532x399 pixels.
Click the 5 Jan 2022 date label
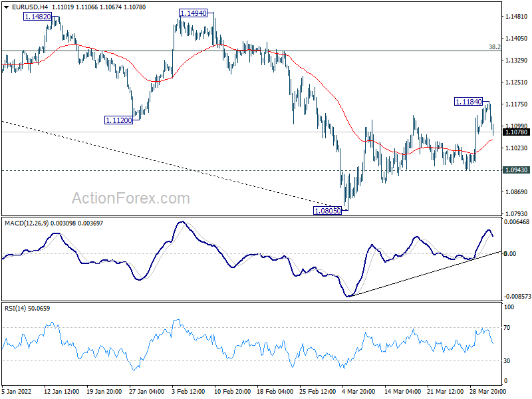click(x=16, y=392)
